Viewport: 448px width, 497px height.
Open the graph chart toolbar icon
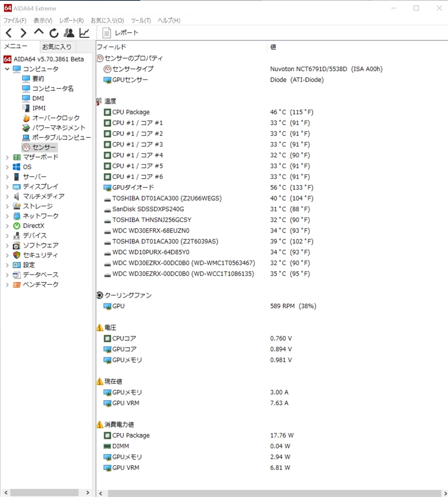84,33
